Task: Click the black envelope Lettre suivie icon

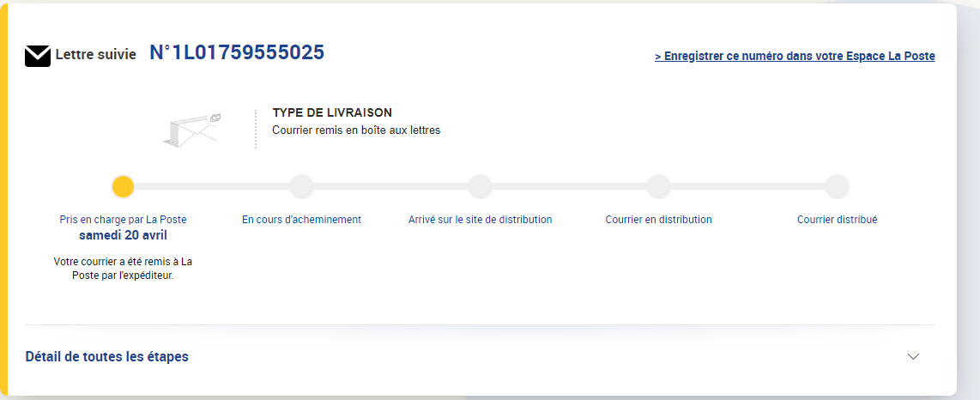Action: (38, 56)
